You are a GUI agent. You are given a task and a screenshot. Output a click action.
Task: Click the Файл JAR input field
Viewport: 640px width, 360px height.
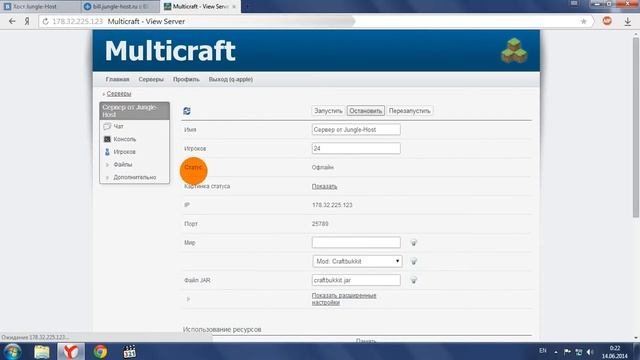pyautogui.click(x=356, y=280)
